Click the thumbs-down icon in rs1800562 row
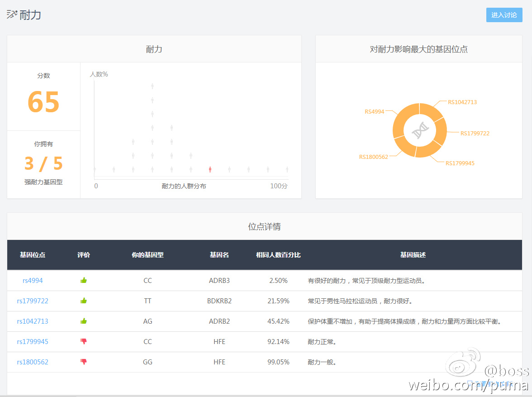 pos(83,362)
